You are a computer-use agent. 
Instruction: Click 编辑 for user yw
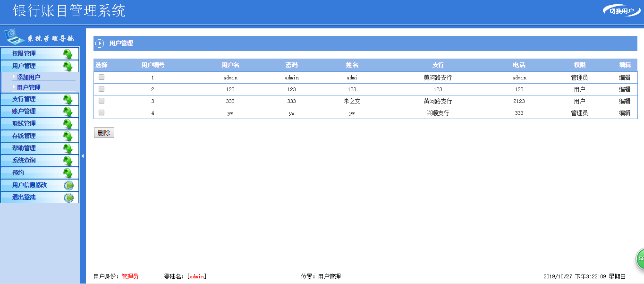(x=625, y=113)
